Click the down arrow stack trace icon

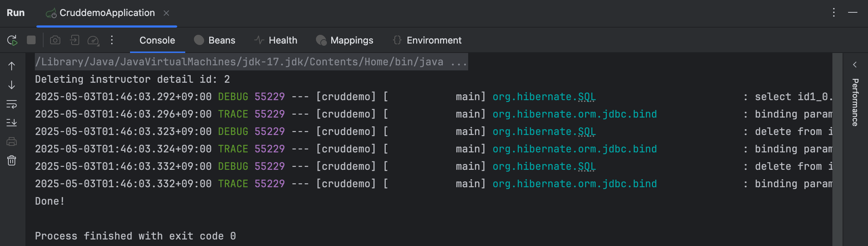pyautogui.click(x=12, y=85)
